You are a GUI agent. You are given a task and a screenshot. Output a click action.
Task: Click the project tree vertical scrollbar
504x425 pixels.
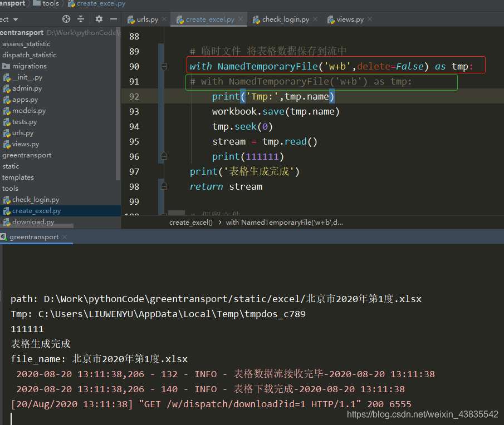coord(118,105)
